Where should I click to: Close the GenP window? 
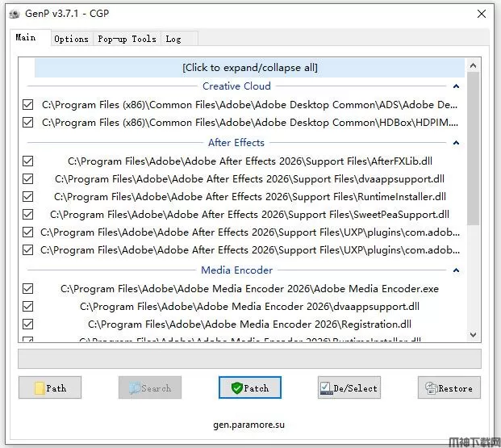(x=482, y=14)
